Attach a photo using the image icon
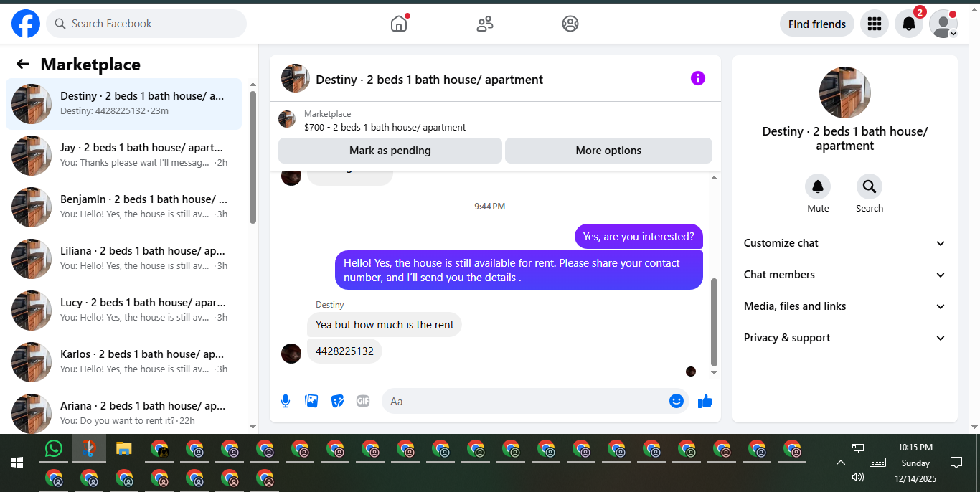Screen dimensions: 980x492 point(311,401)
